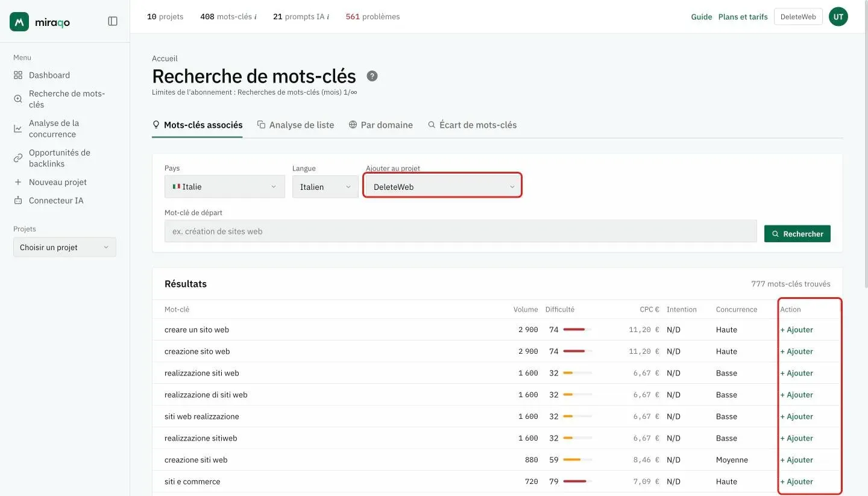This screenshot has width=868, height=496.
Task: Open the Choisir un projet selector
Action: pos(64,247)
